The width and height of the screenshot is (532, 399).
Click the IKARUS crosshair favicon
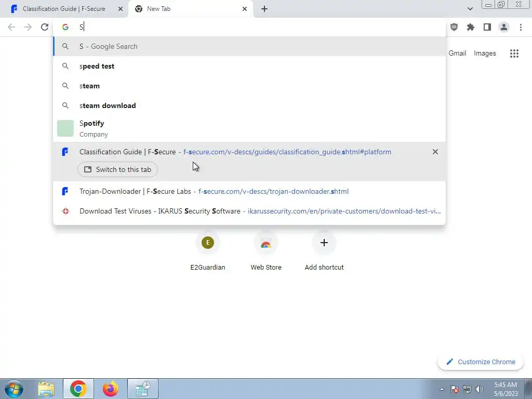click(65, 211)
